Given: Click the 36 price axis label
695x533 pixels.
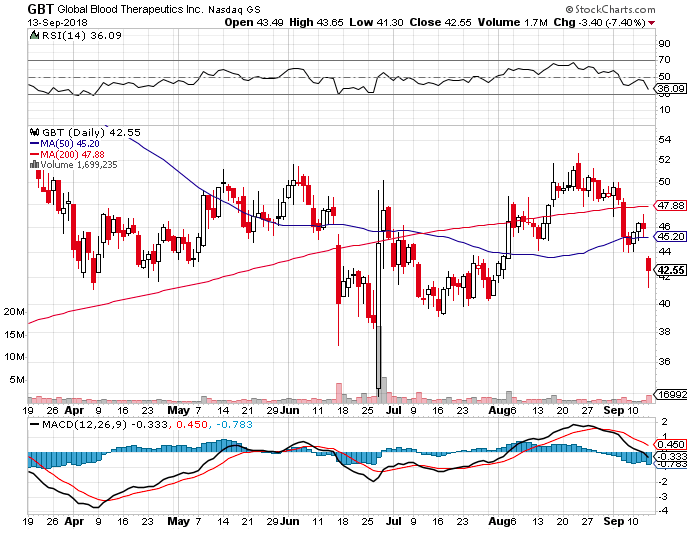Looking at the screenshot, I should (x=665, y=362).
